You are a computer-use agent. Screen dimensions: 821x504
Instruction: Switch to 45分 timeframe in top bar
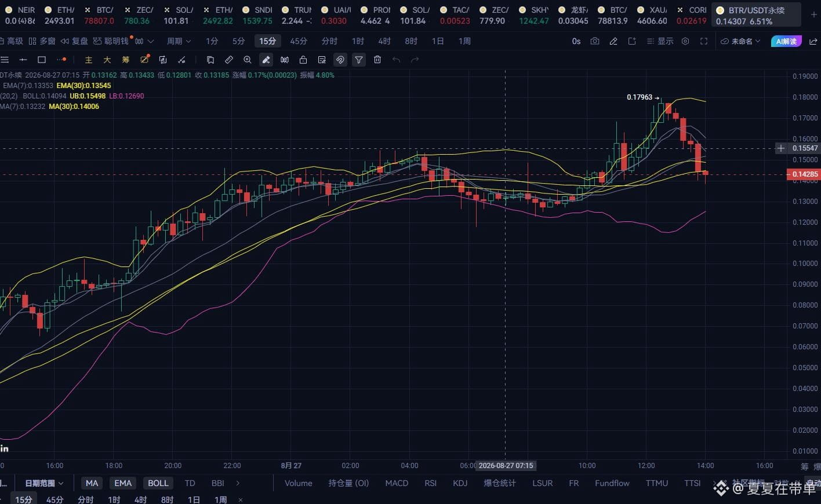(x=298, y=41)
